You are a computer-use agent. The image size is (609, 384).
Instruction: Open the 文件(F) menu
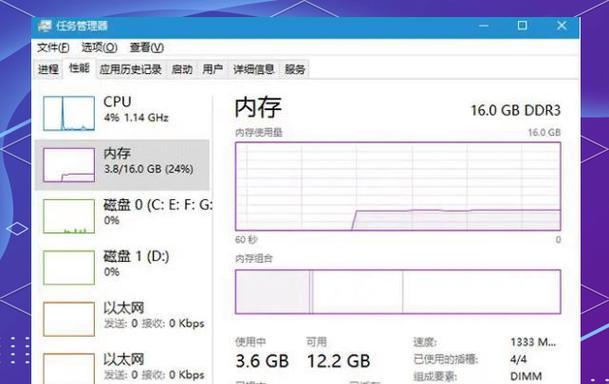[x=53, y=47]
